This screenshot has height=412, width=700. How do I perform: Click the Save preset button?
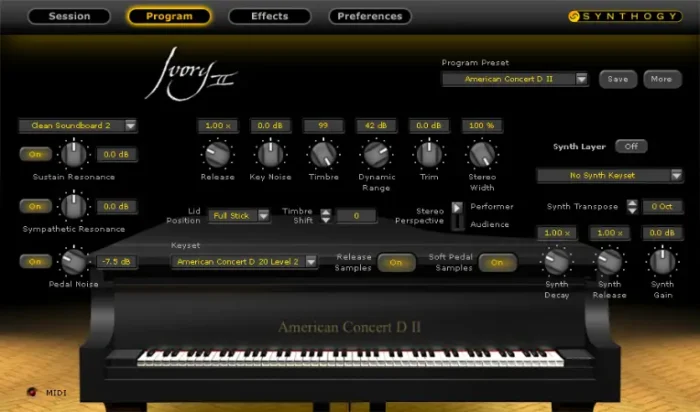(617, 79)
